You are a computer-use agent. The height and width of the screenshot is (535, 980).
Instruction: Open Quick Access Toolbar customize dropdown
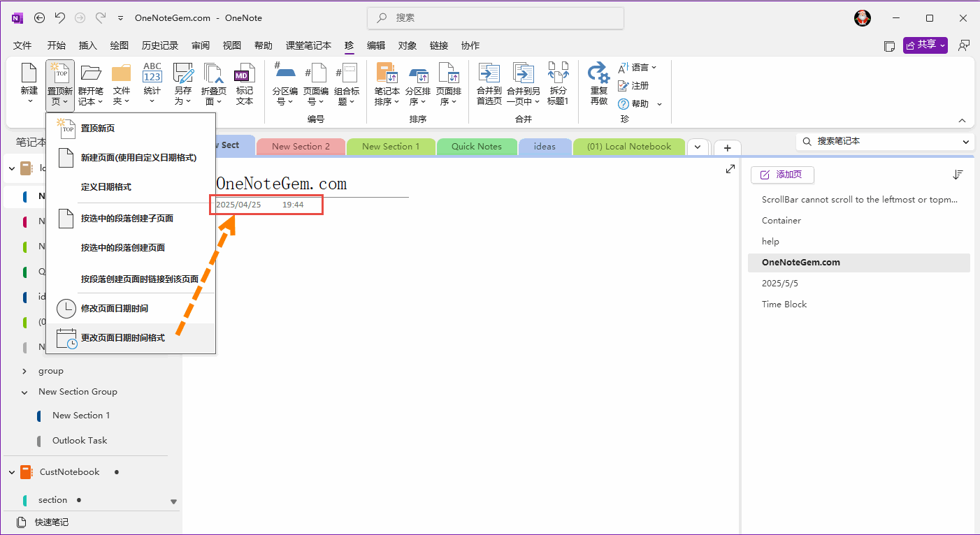coord(120,18)
